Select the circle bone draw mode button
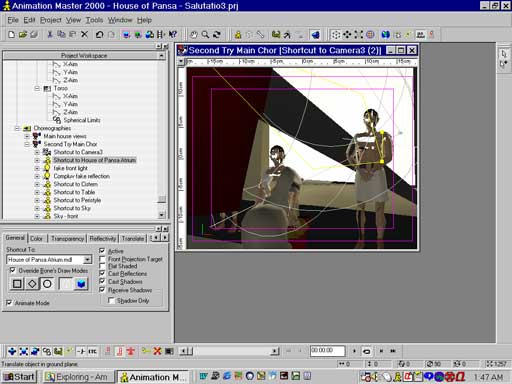The height and width of the screenshot is (384, 512). tap(47, 284)
